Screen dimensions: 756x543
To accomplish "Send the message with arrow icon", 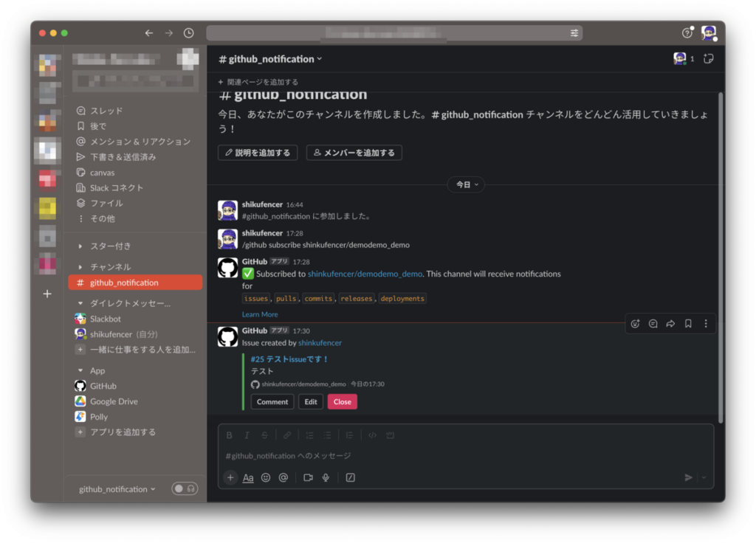I will 689,477.
